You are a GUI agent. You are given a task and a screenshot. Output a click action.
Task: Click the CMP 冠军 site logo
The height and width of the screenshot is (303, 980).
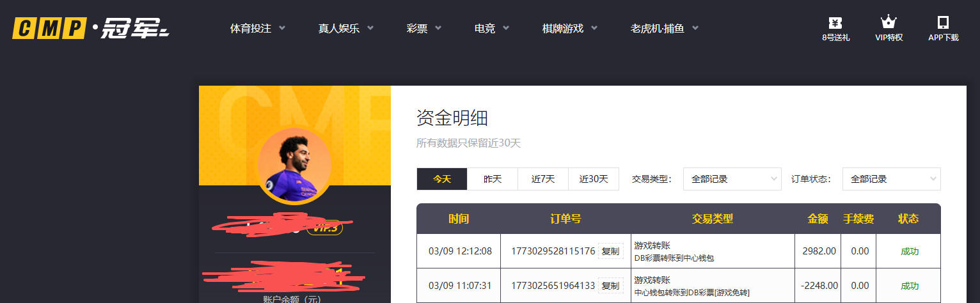pos(90,29)
